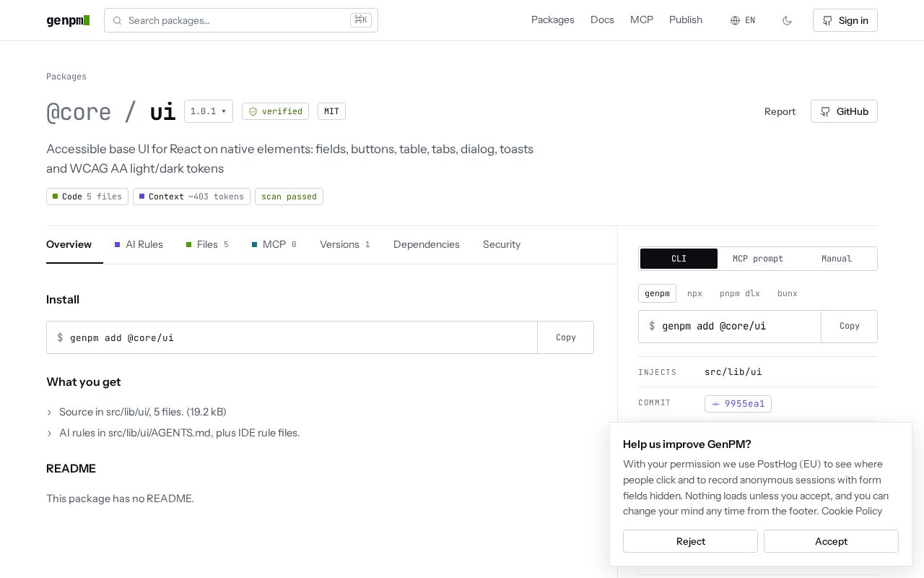Copy the main install command
The width and height of the screenshot is (924, 578).
point(566,337)
